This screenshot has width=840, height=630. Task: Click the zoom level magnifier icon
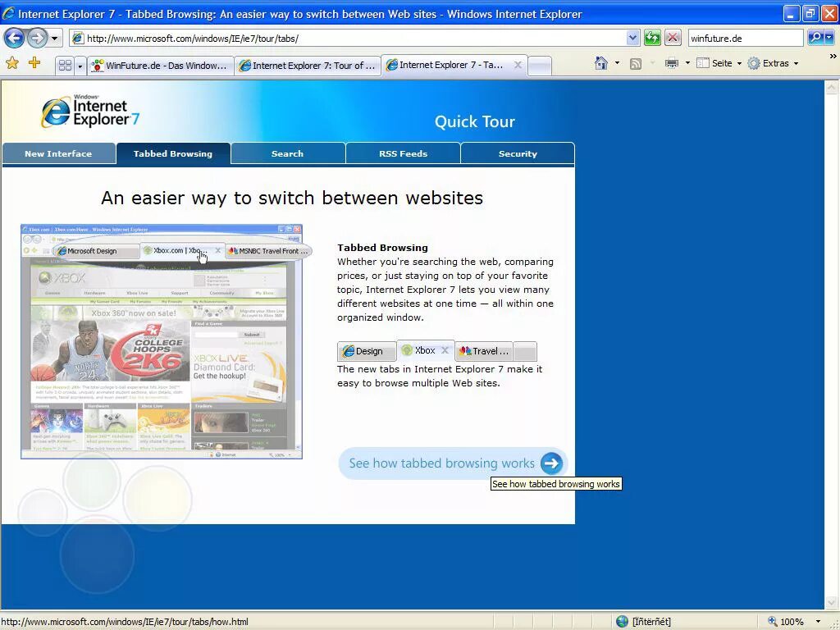[773, 622]
